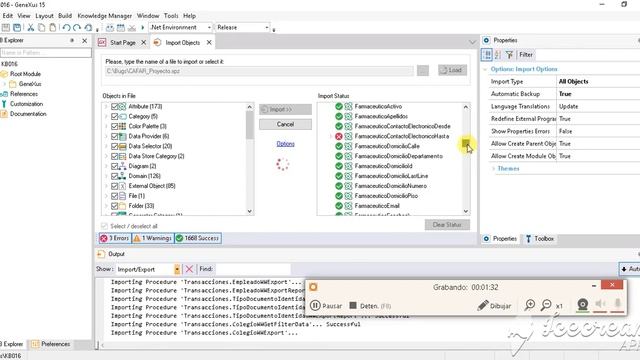Uncheck the Attribute (173) checkbox
Image resolution: width=640 pixels, height=360 pixels.
114,107
